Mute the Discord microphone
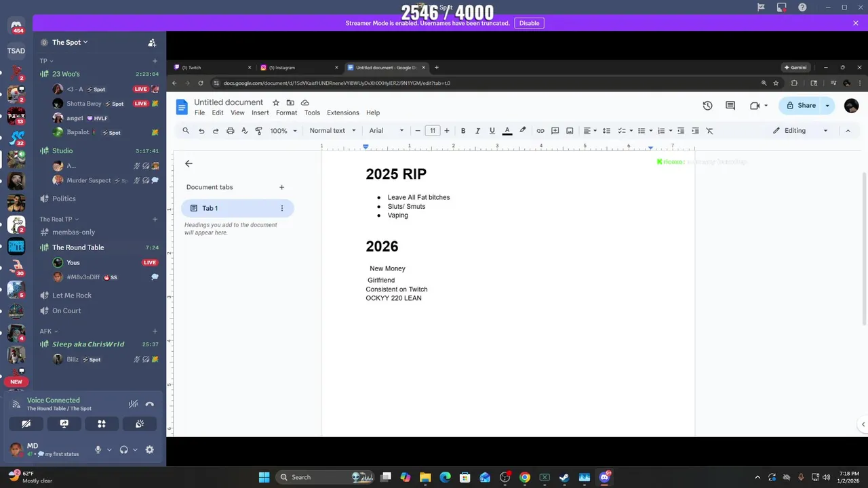The height and width of the screenshot is (488, 868). click(98, 449)
